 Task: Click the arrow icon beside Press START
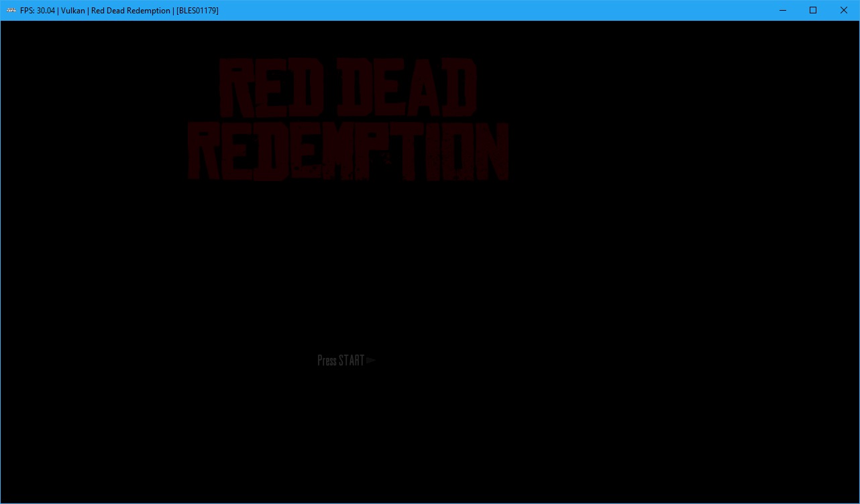pyautogui.click(x=371, y=361)
